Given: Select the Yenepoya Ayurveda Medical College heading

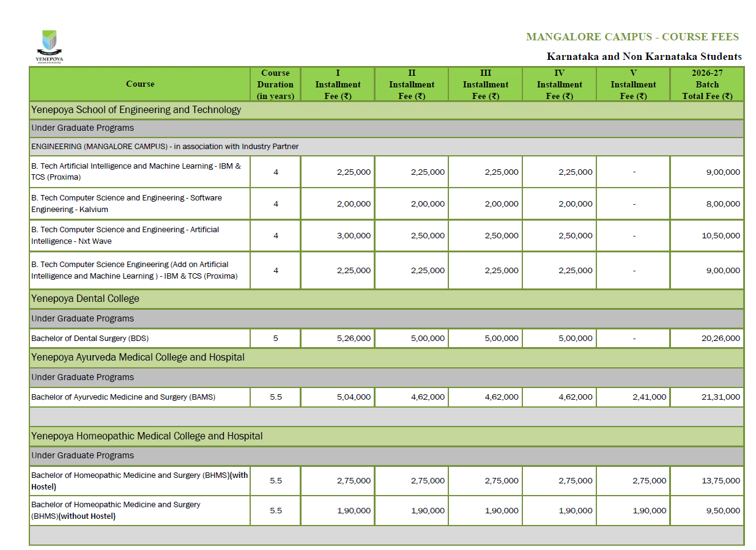Looking at the screenshot, I should point(138,358).
